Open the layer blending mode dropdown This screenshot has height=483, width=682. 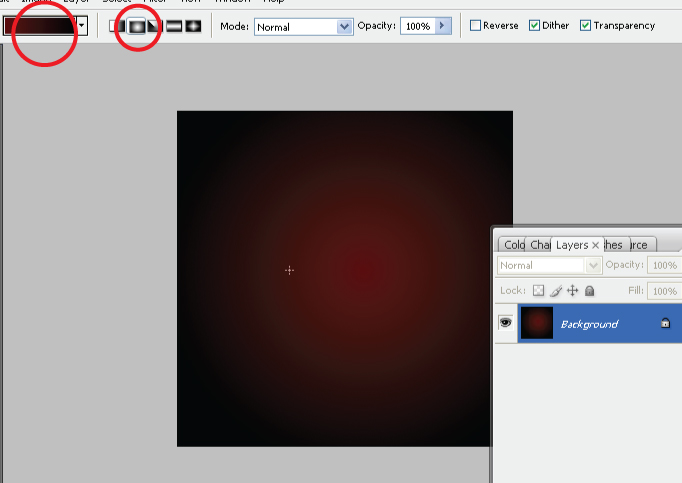point(550,265)
